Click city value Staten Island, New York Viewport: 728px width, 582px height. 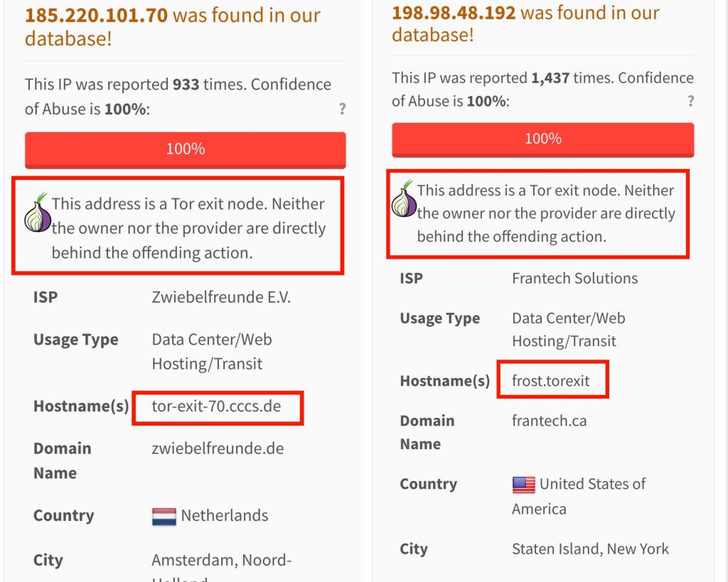590,549
